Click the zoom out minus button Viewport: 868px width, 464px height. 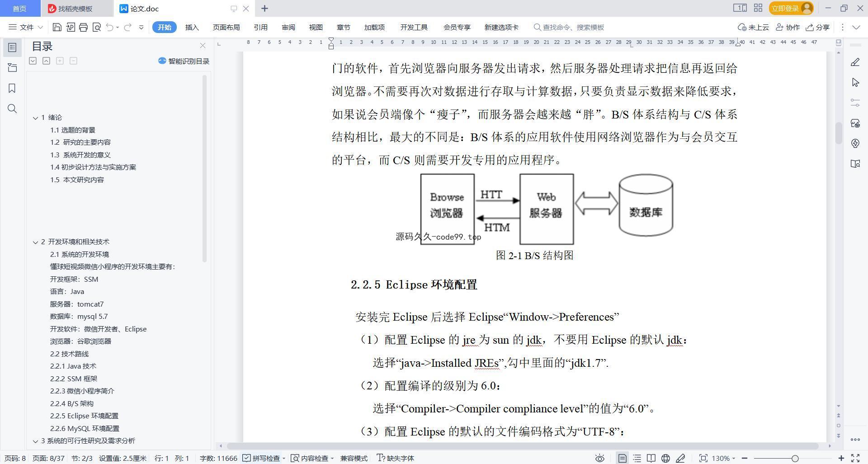tap(744, 458)
